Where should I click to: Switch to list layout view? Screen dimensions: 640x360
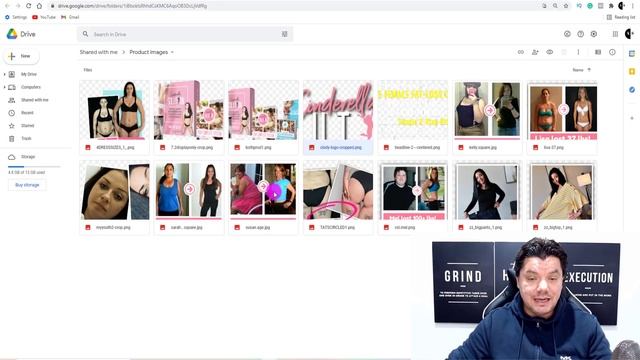598,52
